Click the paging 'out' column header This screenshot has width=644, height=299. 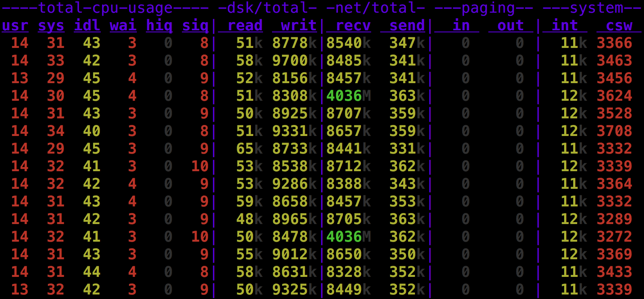511,25
